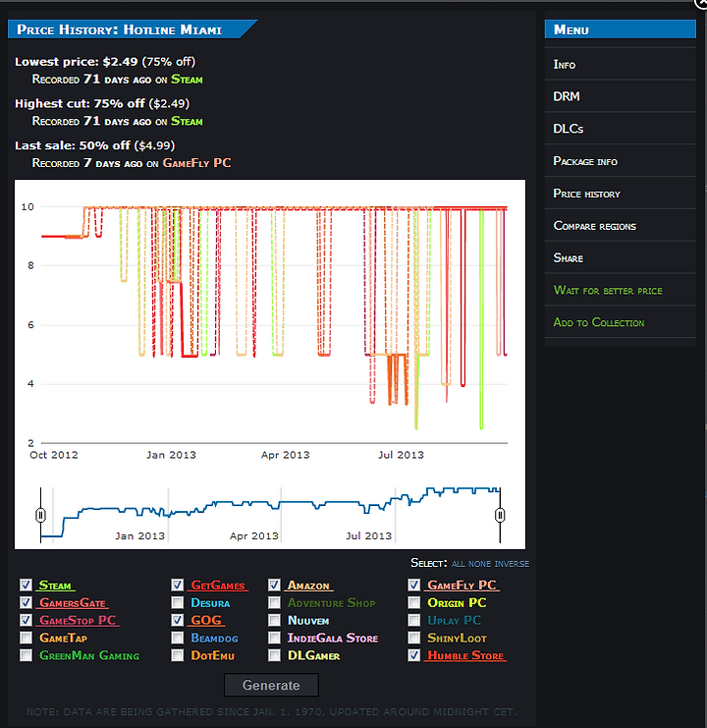Click Steam link under Highest cut
Screen dimensions: 707x728
(187, 121)
